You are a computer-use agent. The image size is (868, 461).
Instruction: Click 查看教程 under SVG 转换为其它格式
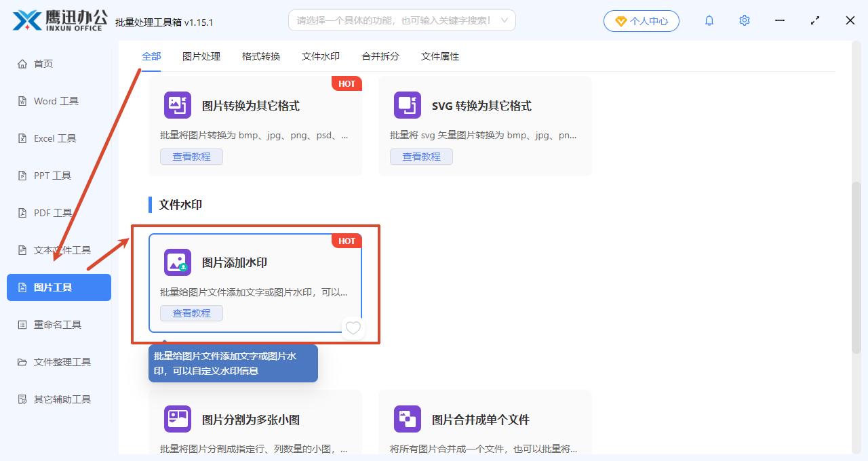tap(421, 157)
